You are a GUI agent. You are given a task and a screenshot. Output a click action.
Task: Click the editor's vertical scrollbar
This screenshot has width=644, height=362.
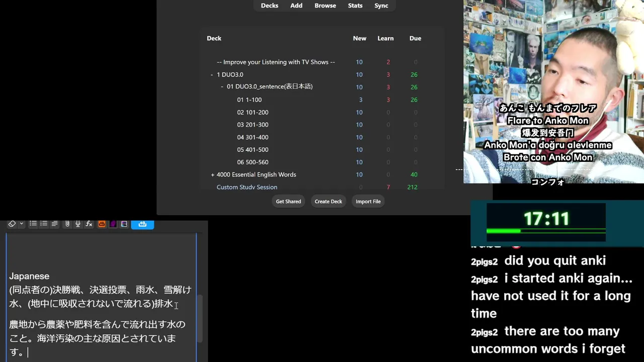(201, 319)
